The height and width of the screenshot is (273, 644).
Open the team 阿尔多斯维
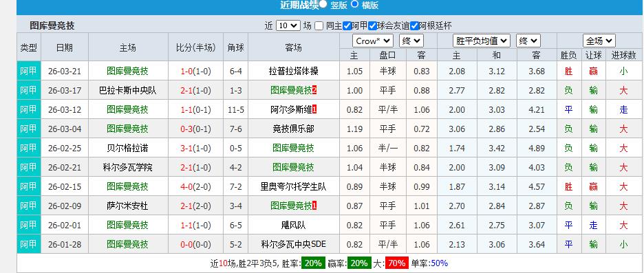(291, 109)
